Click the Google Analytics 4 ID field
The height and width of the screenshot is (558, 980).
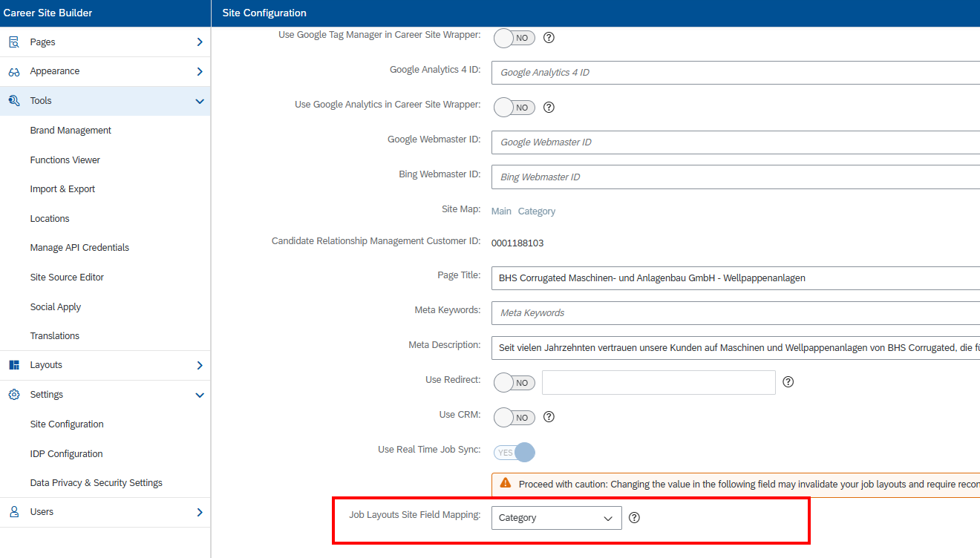[x=735, y=73]
